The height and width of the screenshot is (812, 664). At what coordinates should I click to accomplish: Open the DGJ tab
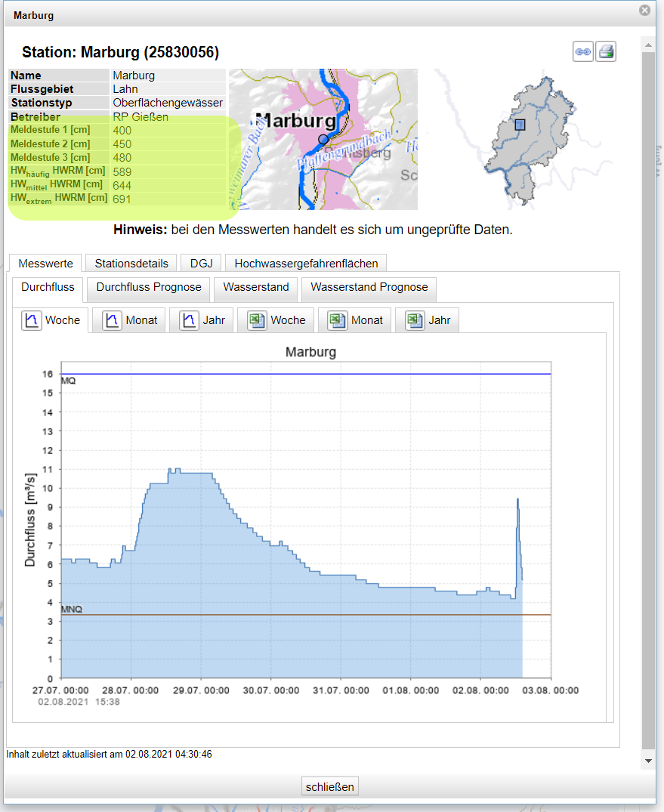click(x=201, y=263)
